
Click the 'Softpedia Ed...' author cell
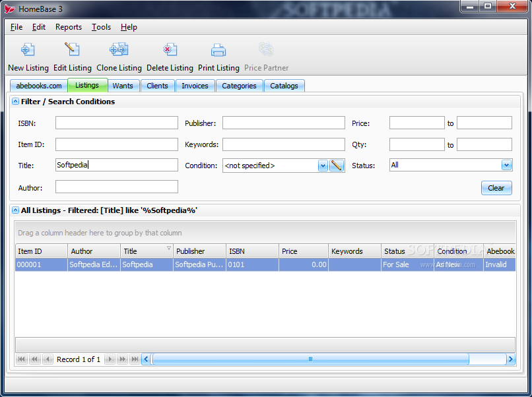coord(94,264)
